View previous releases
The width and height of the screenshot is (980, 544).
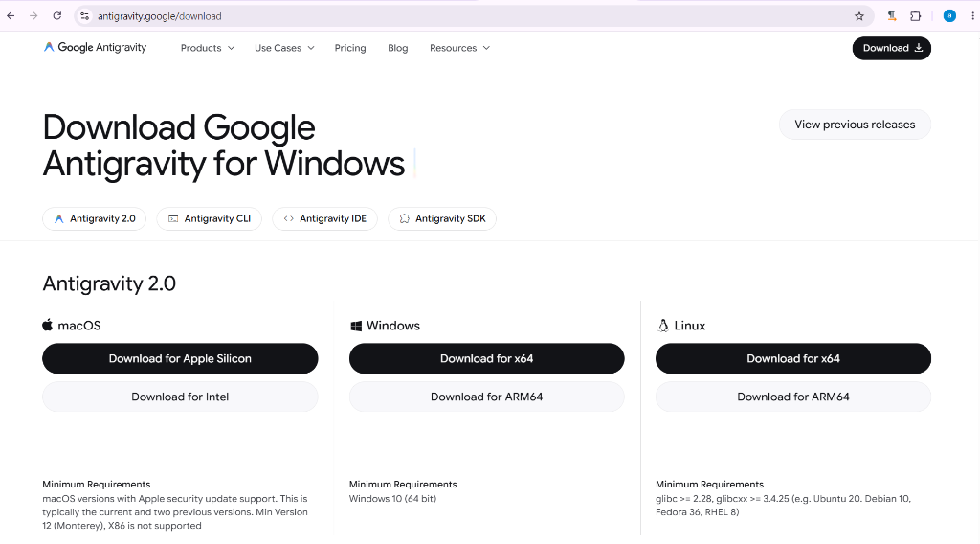855,125
